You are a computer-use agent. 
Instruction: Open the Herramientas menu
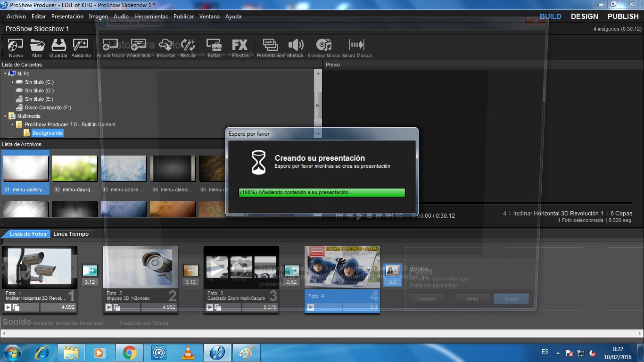click(x=150, y=16)
